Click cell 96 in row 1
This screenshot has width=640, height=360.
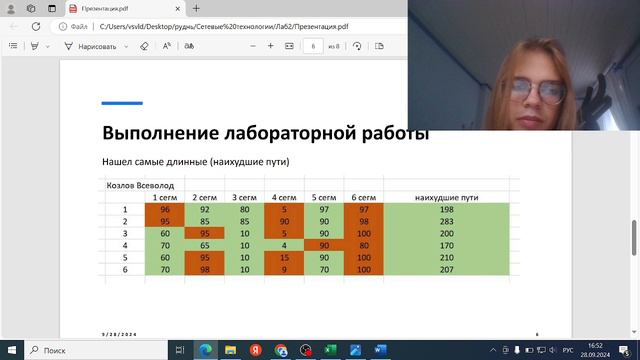tap(165, 209)
